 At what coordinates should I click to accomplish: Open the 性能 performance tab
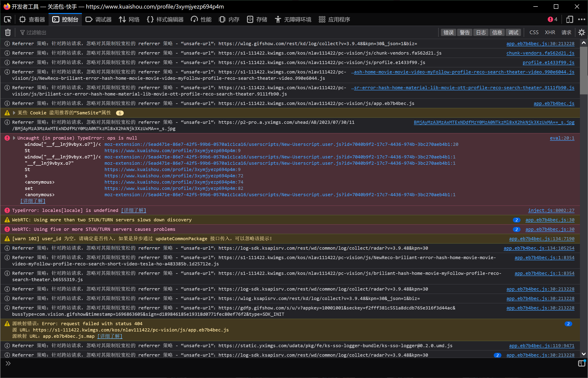(201, 19)
